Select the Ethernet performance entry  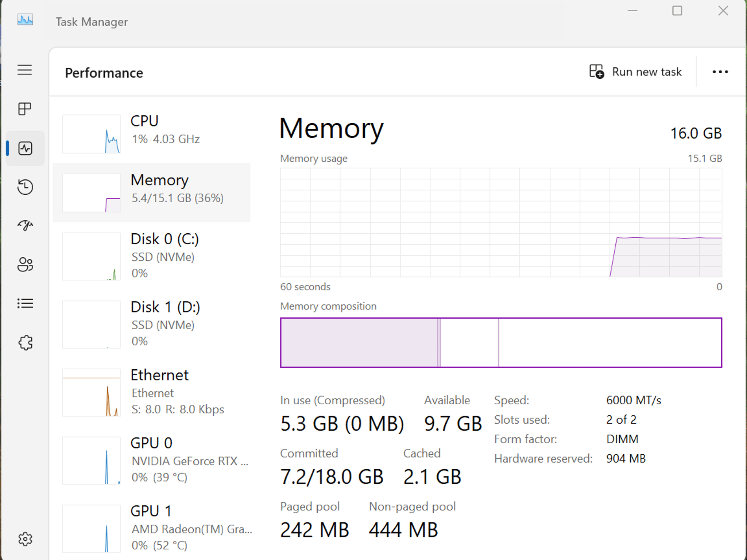click(151, 392)
